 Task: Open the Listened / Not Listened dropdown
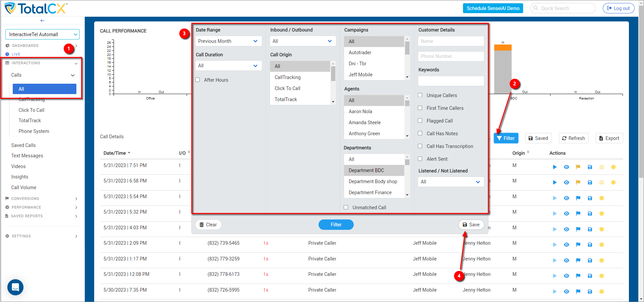click(451, 182)
